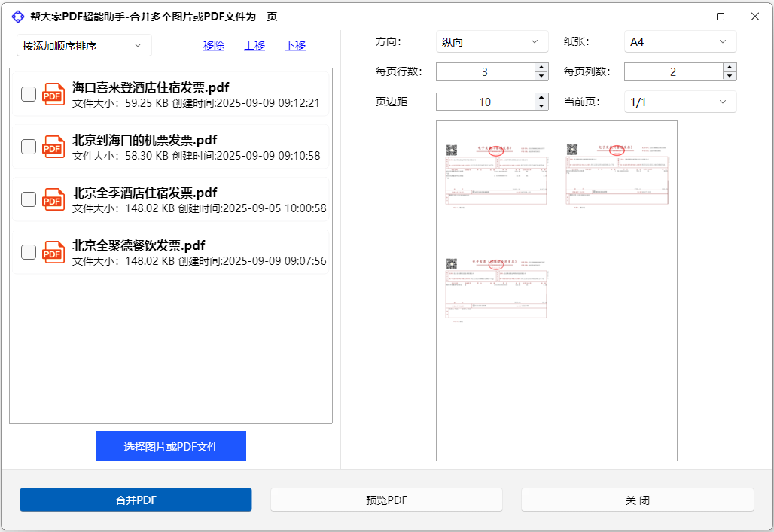The image size is (774, 532).
Task: Click the PDF icon for 北京全聚德餐饮发票
Action: [x=53, y=252]
